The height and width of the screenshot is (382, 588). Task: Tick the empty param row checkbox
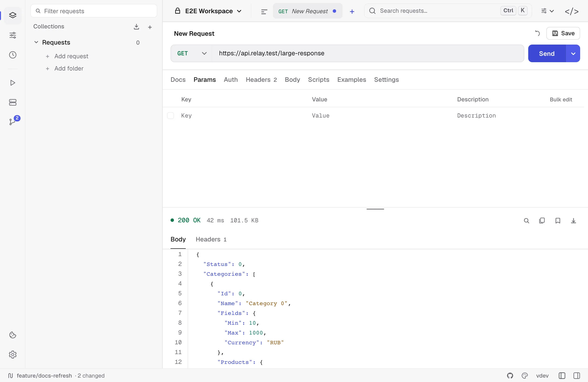[x=171, y=116]
